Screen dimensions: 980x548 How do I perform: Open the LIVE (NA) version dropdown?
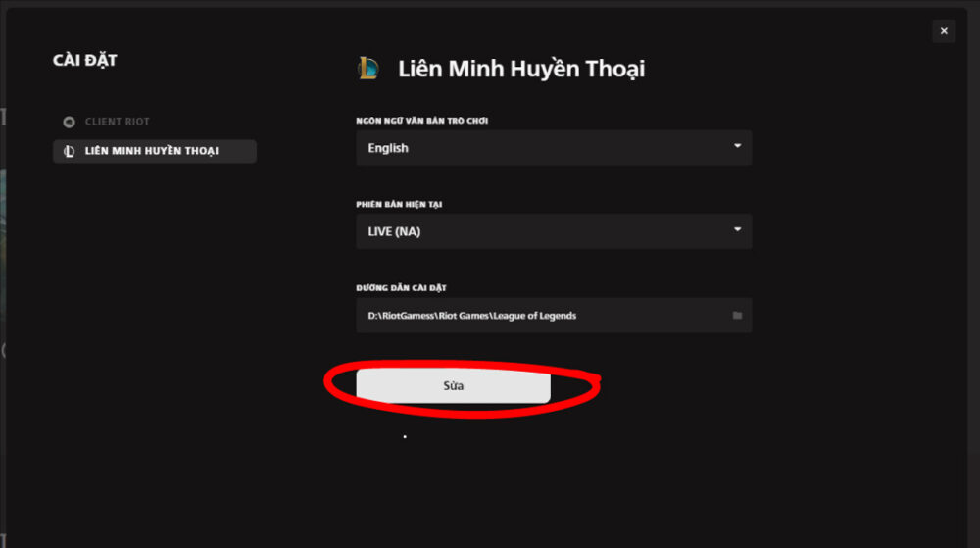pos(554,231)
